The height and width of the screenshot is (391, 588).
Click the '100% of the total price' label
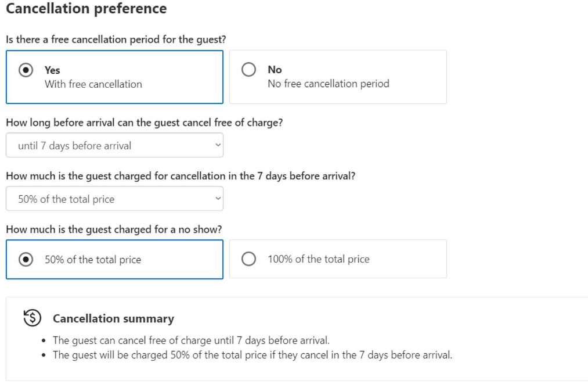(x=319, y=259)
